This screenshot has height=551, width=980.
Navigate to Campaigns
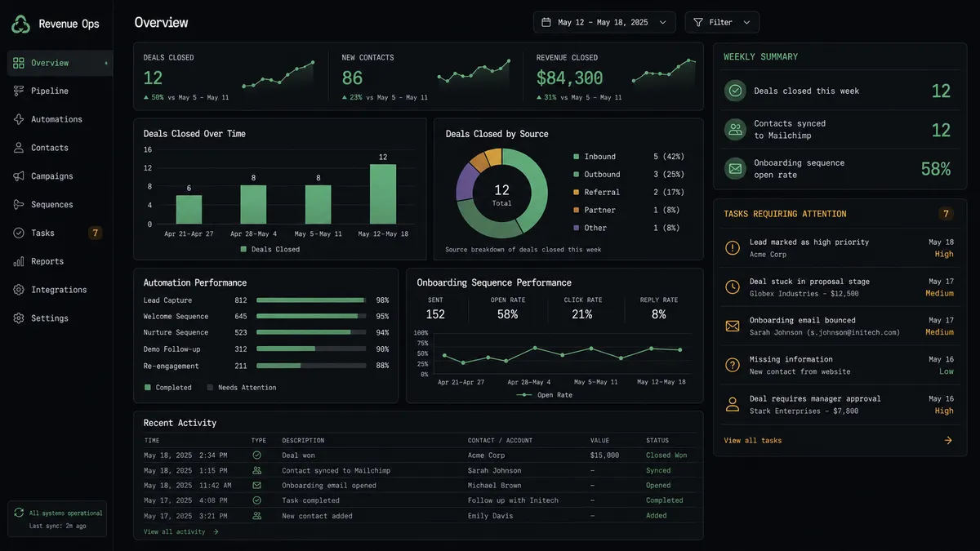[60, 176]
